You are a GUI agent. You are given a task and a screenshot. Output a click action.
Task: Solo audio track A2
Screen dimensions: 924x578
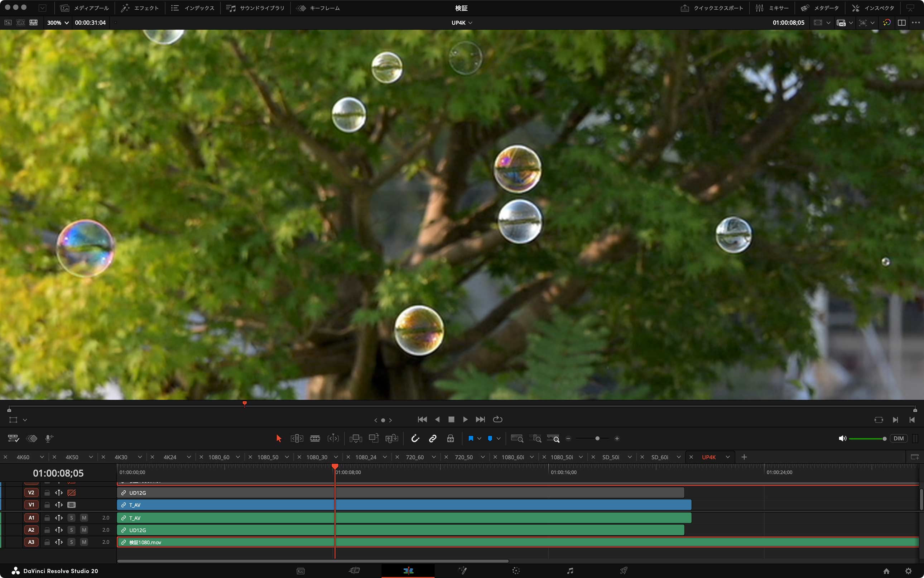[x=71, y=530]
